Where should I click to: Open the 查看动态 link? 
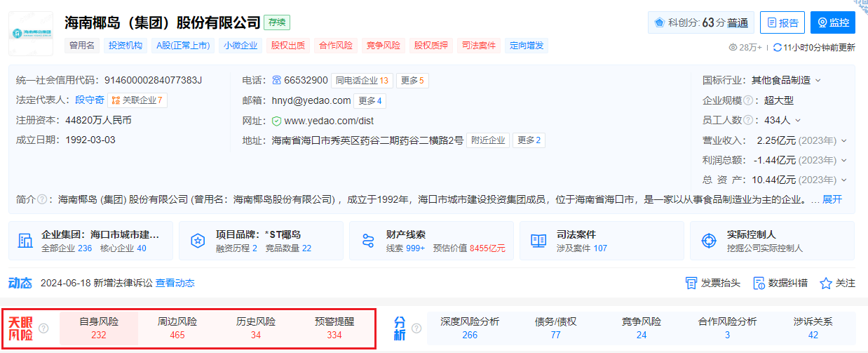pos(175,283)
